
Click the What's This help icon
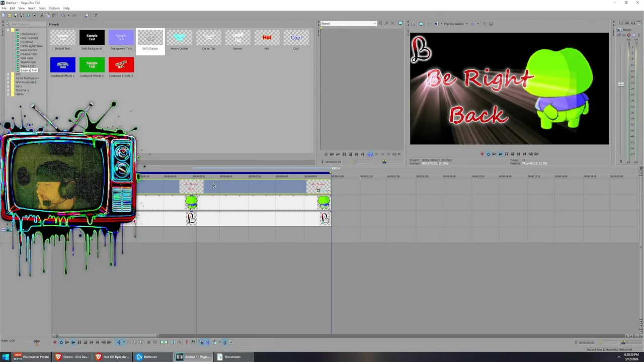point(95,15)
